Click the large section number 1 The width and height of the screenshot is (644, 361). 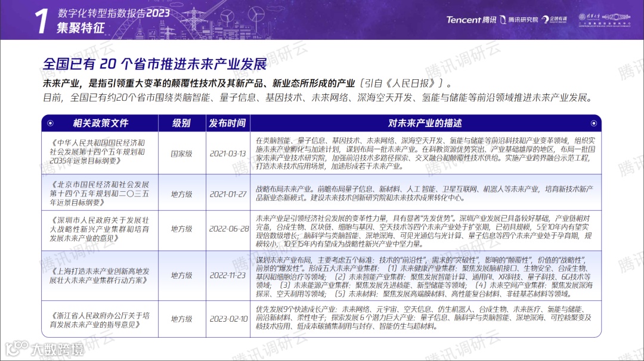pyautogui.click(x=41, y=21)
